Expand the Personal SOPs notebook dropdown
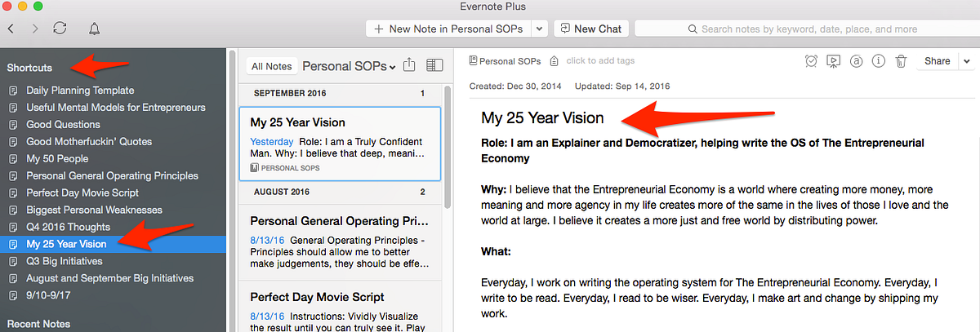Image resolution: width=980 pixels, height=332 pixels. (x=393, y=67)
